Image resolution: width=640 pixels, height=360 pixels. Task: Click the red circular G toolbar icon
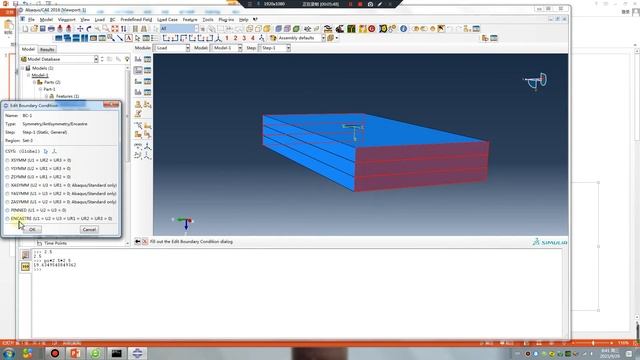click(371, 29)
